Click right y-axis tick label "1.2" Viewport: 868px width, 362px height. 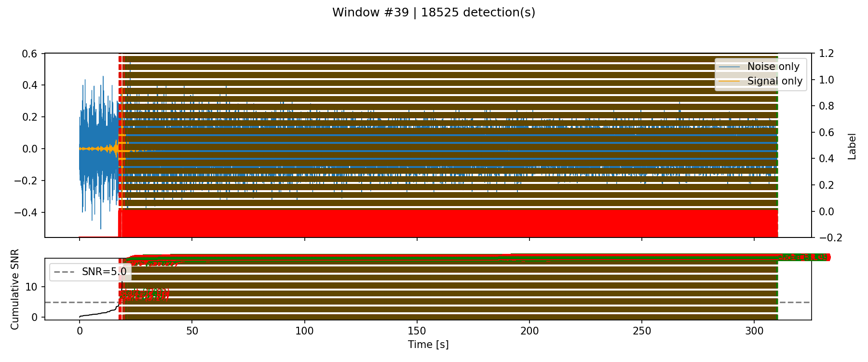[x=826, y=54]
